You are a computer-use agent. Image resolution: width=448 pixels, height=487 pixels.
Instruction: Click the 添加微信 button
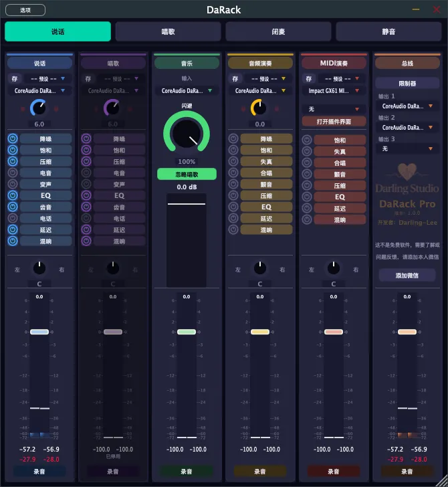pos(407,275)
